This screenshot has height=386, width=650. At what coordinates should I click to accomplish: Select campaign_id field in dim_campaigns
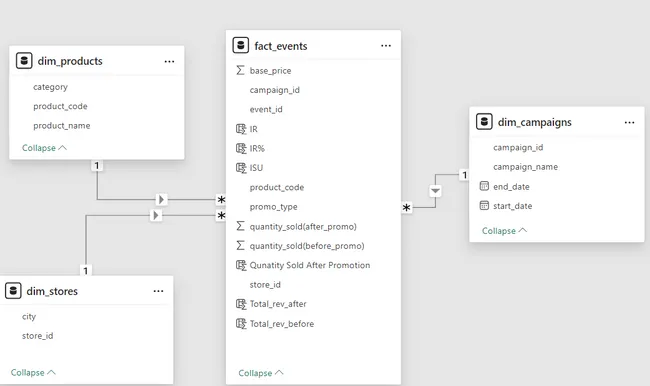click(518, 148)
